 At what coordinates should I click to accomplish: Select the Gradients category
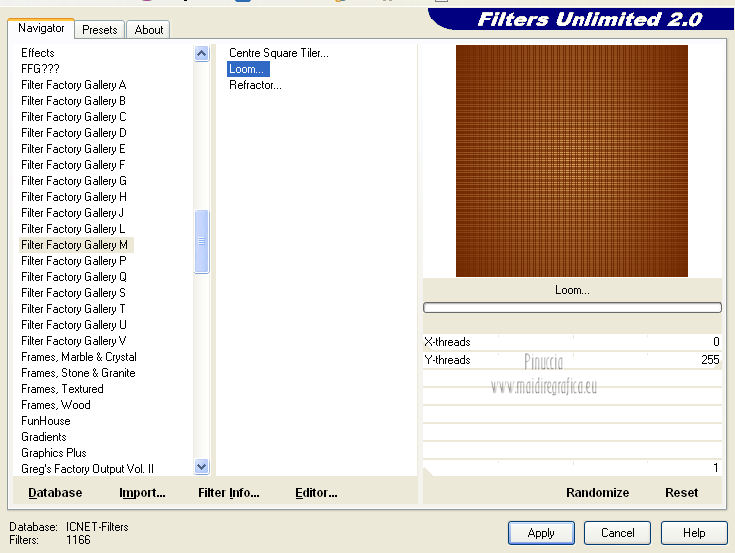pyautogui.click(x=44, y=437)
